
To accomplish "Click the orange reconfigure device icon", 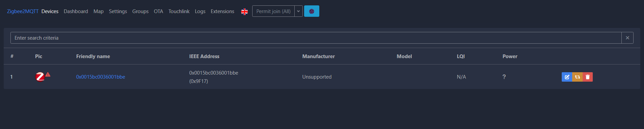I will [577, 77].
